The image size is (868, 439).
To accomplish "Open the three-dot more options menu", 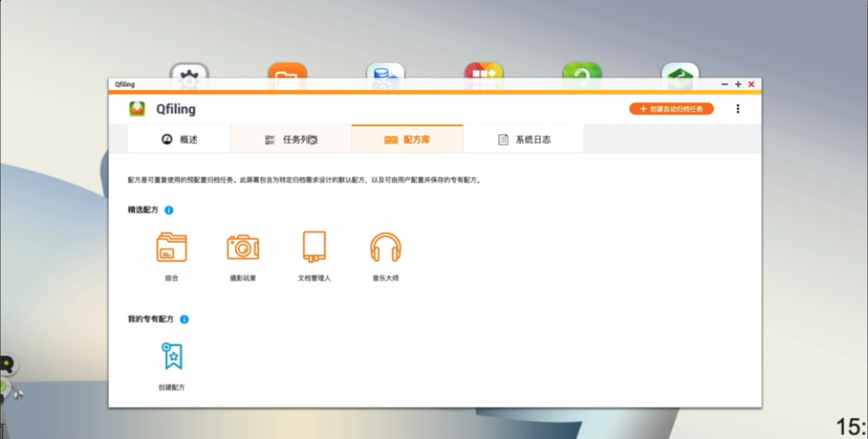I will tap(738, 109).
